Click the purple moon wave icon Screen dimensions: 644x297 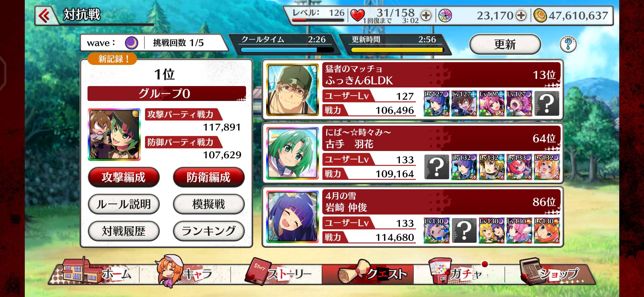click(x=131, y=43)
